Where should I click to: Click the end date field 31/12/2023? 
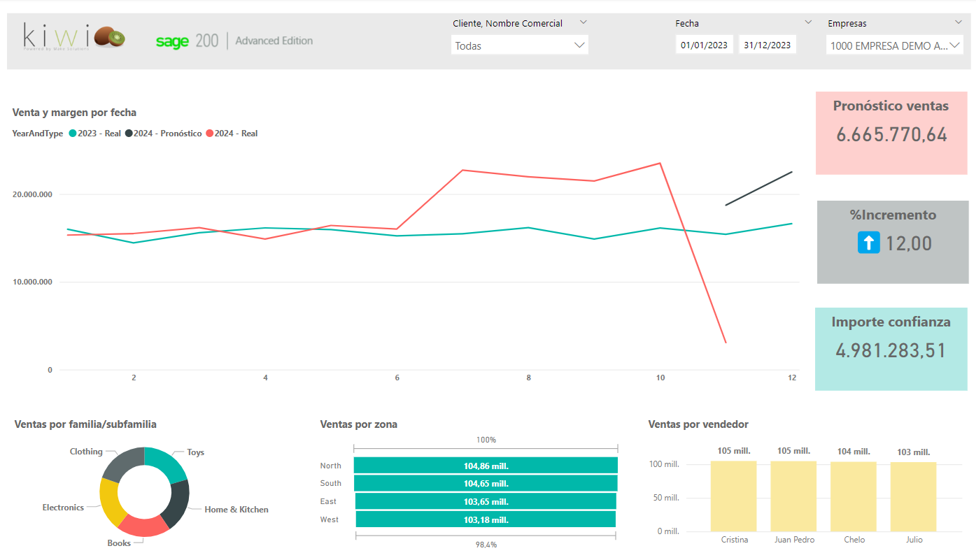pyautogui.click(x=768, y=45)
